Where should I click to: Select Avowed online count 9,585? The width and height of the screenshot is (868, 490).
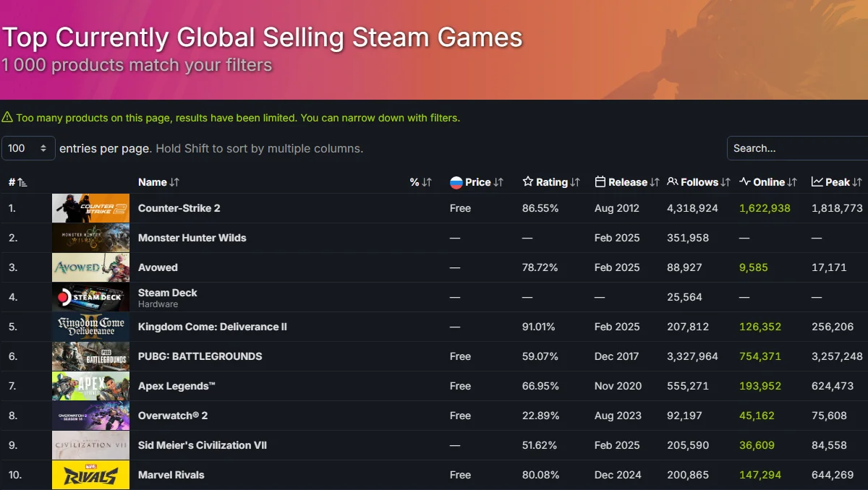click(x=754, y=267)
